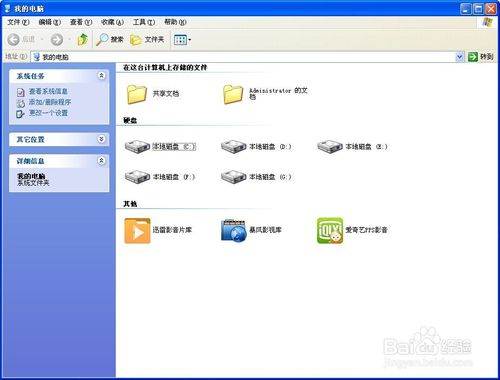Select the 本地磁盘 (G:) drive icon
500x380 pixels.
tap(233, 177)
